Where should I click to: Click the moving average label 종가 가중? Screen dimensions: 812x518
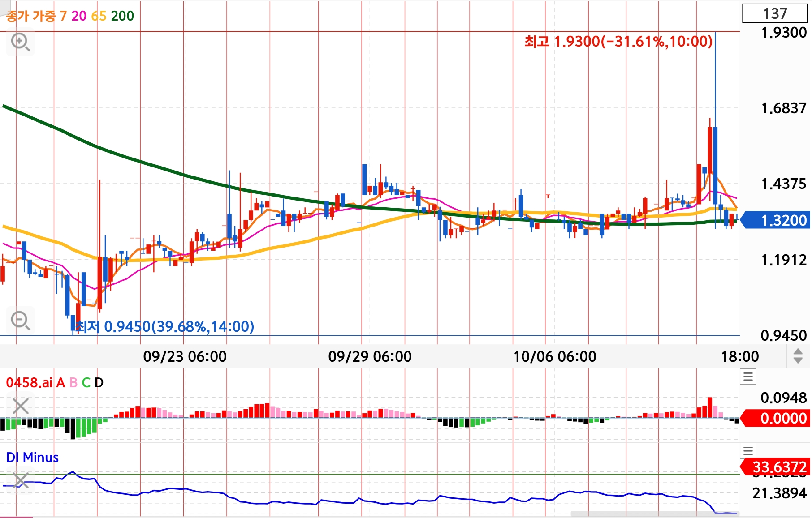tap(30, 16)
